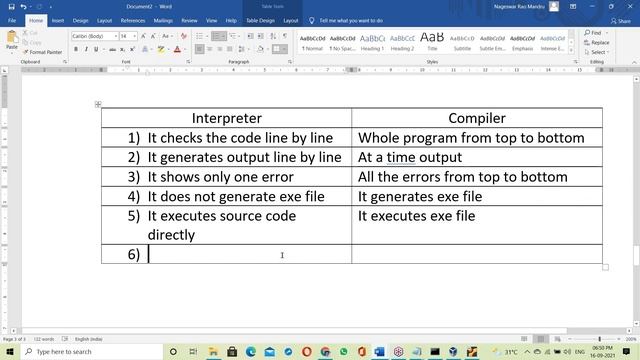
Task: Apply the Title style
Action: point(432,42)
